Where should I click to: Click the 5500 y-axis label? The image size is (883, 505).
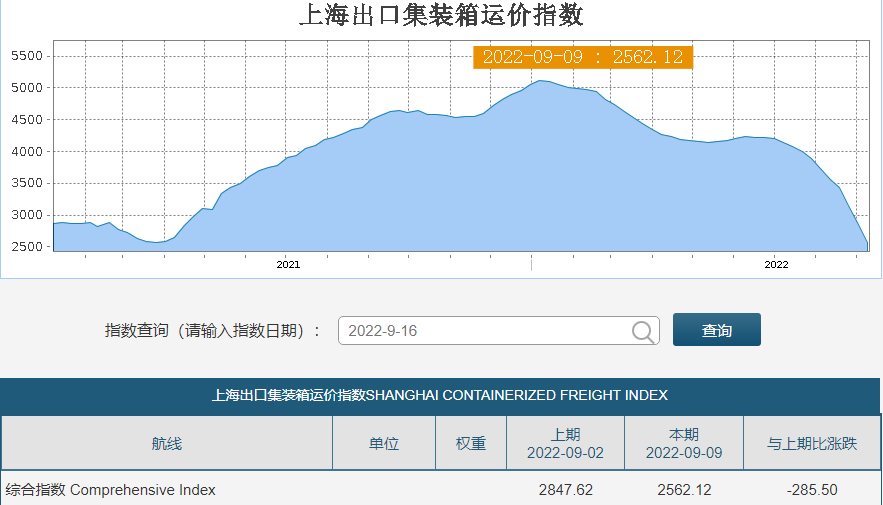[26, 56]
